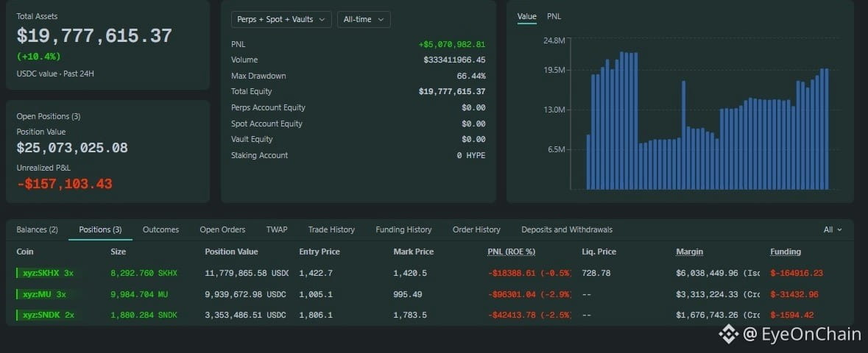Open the All filter dropdown
Viewport: 868px width, 353px height.
coord(832,229)
